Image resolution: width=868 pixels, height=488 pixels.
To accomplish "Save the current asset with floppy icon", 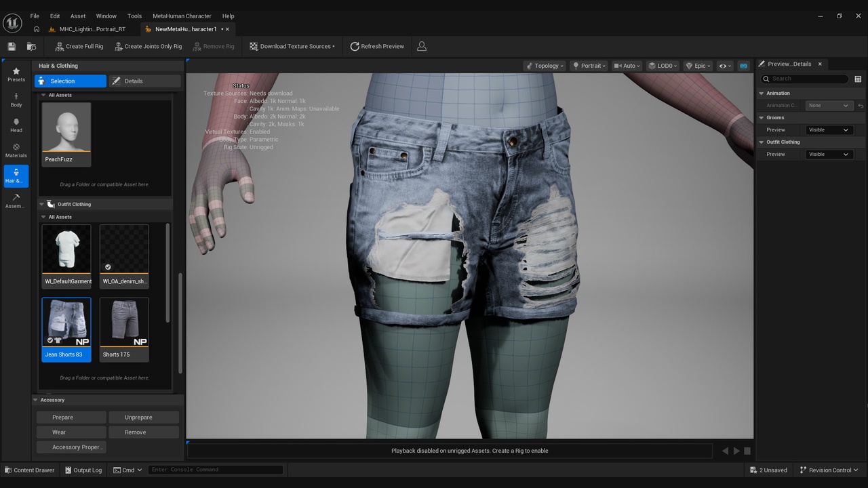I will [12, 46].
